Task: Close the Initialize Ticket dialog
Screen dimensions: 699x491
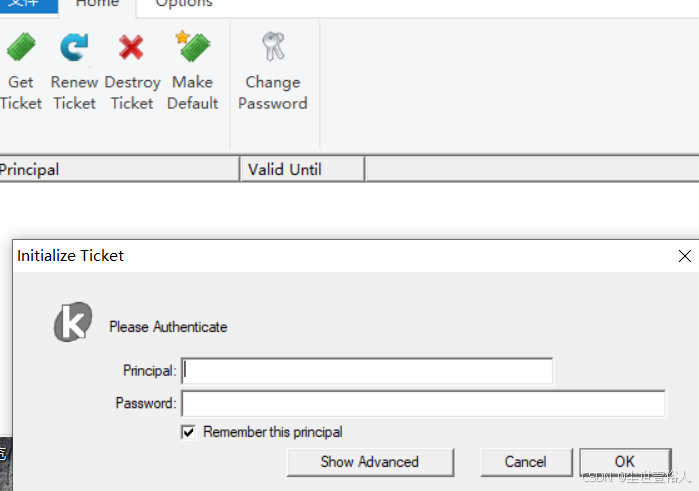Action: click(x=685, y=256)
